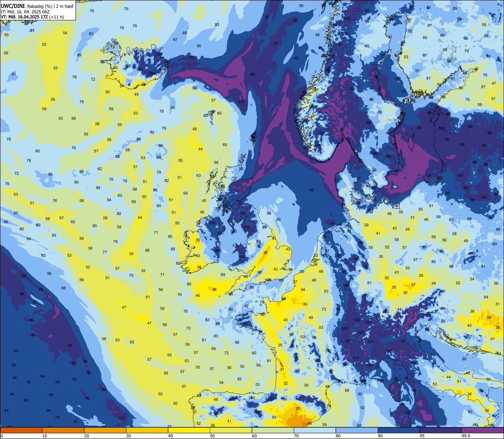The width and height of the screenshot is (504, 439).
Task: Click the '10' legend label
Action: point(44,436)
